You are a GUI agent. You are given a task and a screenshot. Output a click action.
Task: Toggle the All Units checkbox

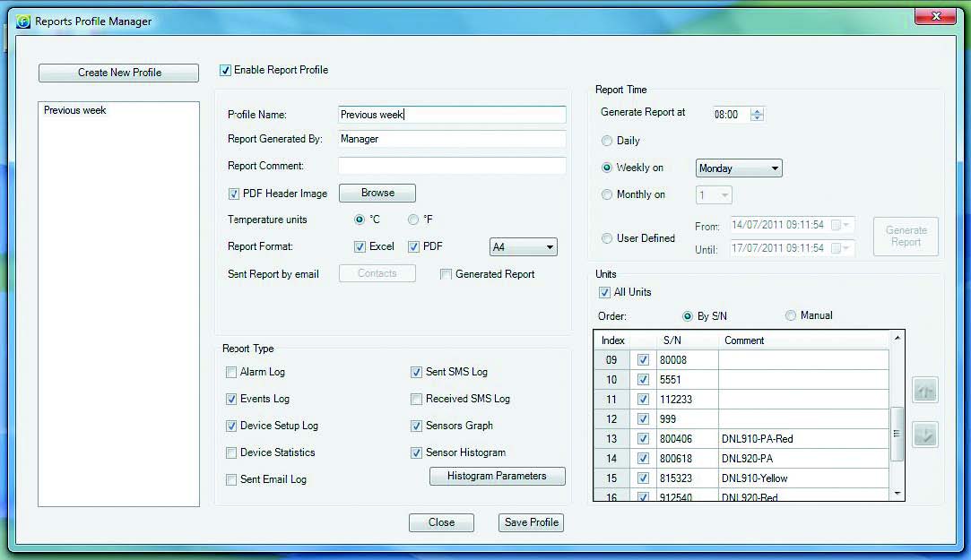point(604,292)
